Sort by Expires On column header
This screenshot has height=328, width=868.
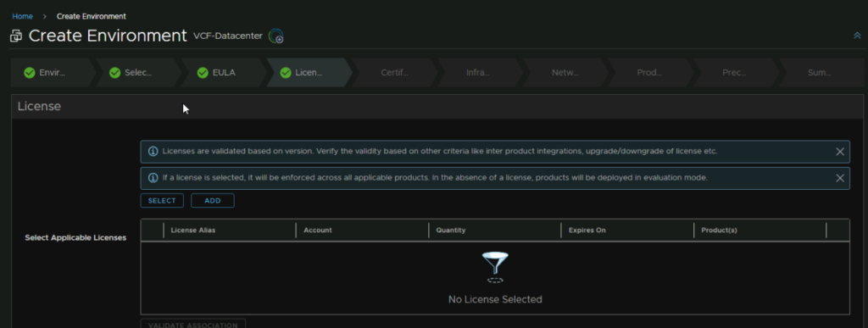pyautogui.click(x=587, y=230)
